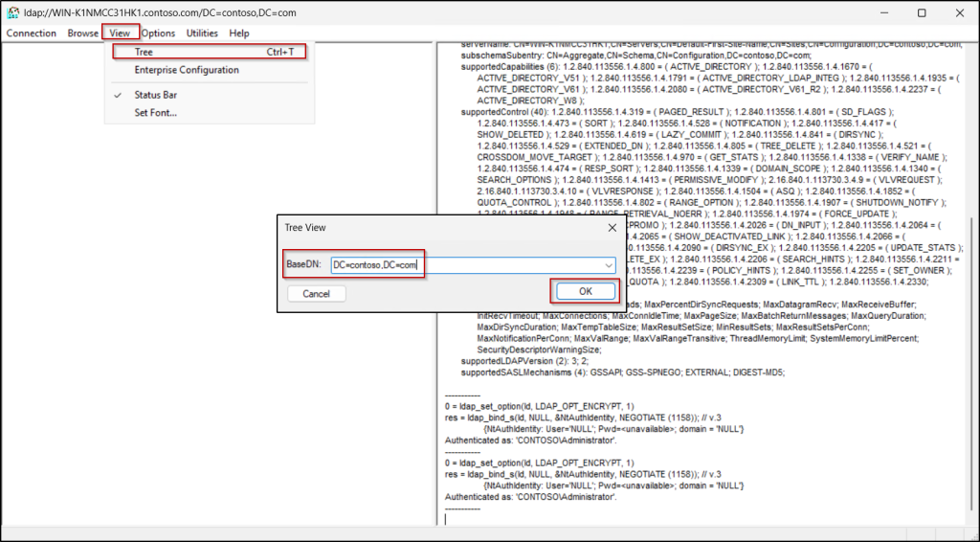980x542 pixels.
Task: Open the Connection menu
Action: [x=32, y=34]
